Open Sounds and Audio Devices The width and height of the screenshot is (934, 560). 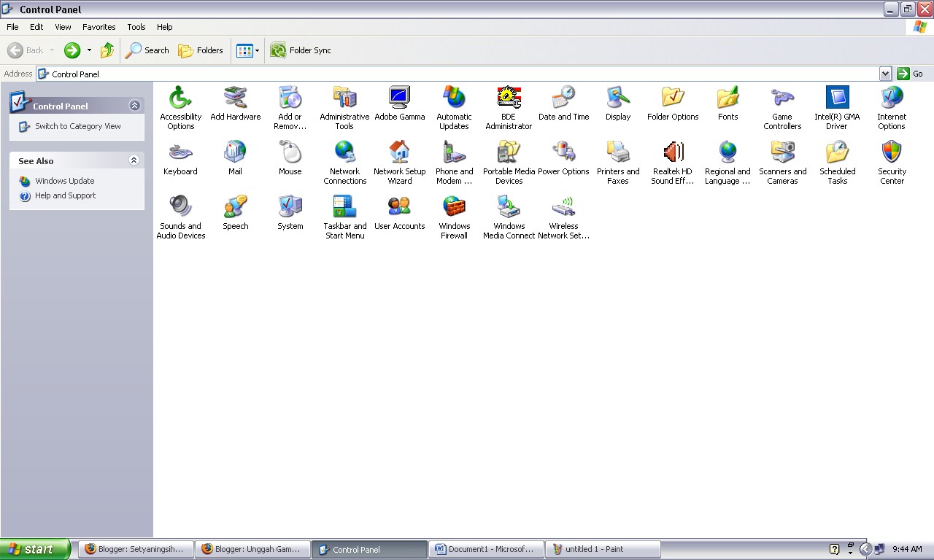click(180, 217)
